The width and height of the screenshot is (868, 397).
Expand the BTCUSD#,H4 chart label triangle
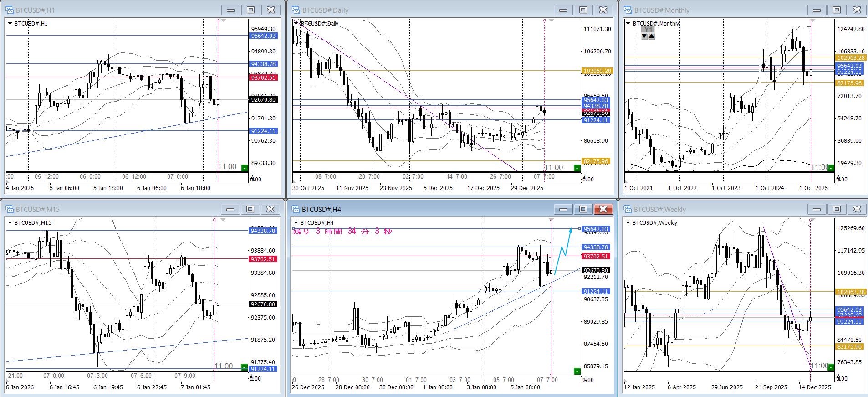(296, 223)
